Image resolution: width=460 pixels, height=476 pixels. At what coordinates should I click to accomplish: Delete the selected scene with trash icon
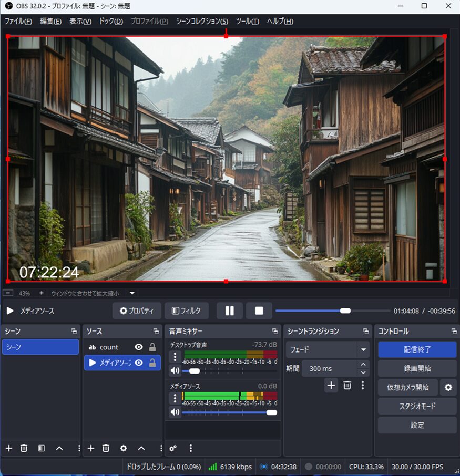(x=24, y=448)
